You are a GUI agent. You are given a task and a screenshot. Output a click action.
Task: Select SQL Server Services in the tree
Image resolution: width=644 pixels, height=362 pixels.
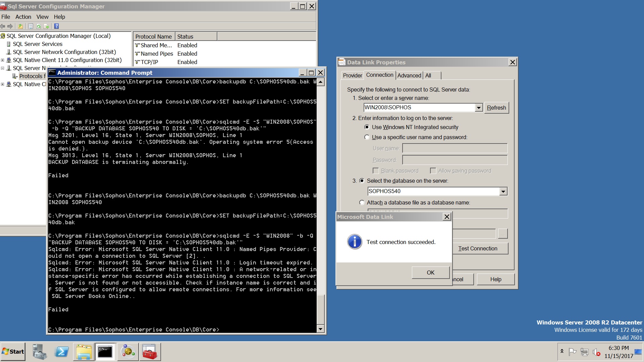click(38, 44)
